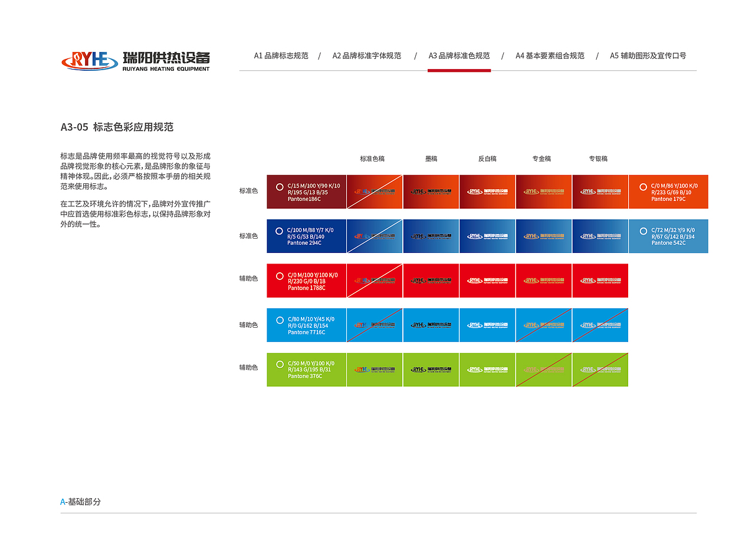Select the circle marker on Pantone 294C swatch
755x560 pixels.
(x=279, y=232)
